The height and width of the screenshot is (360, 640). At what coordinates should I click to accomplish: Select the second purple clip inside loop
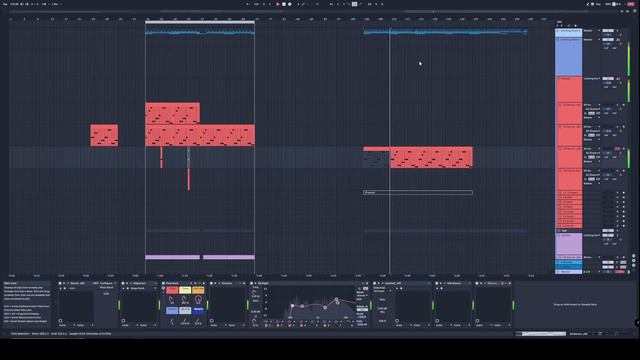click(x=229, y=257)
